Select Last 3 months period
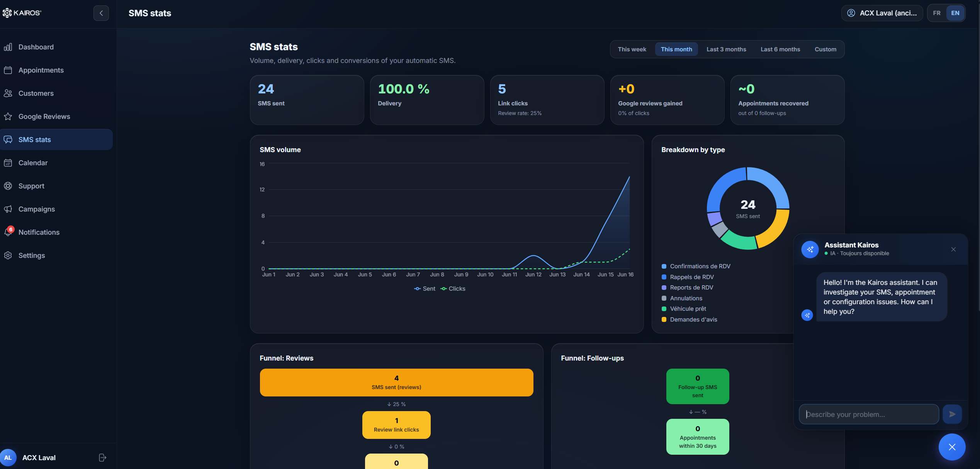The height and width of the screenshot is (469, 980). tap(726, 49)
